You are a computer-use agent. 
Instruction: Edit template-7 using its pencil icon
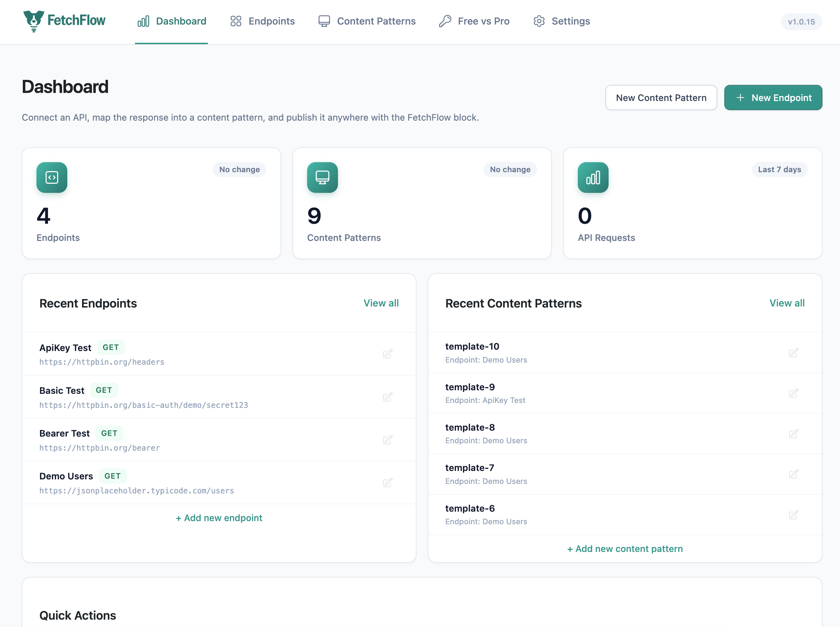pos(793,474)
